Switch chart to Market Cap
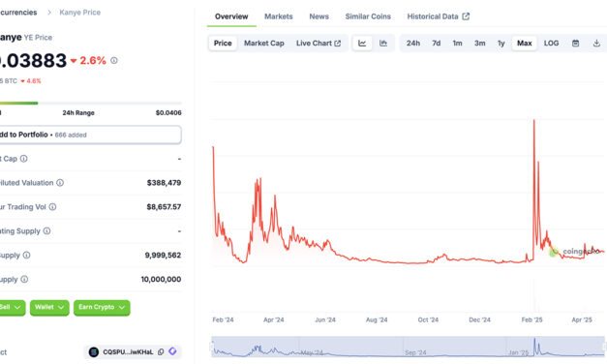 pos(264,43)
